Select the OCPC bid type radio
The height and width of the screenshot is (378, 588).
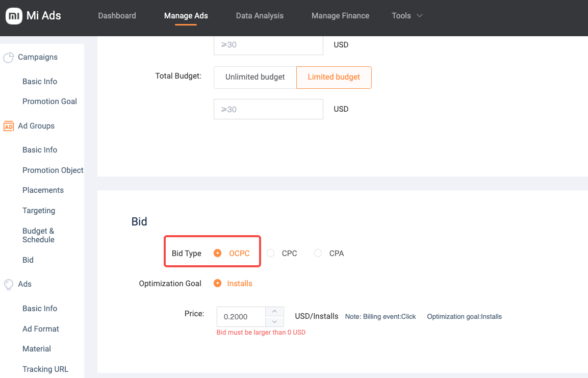pyautogui.click(x=218, y=253)
